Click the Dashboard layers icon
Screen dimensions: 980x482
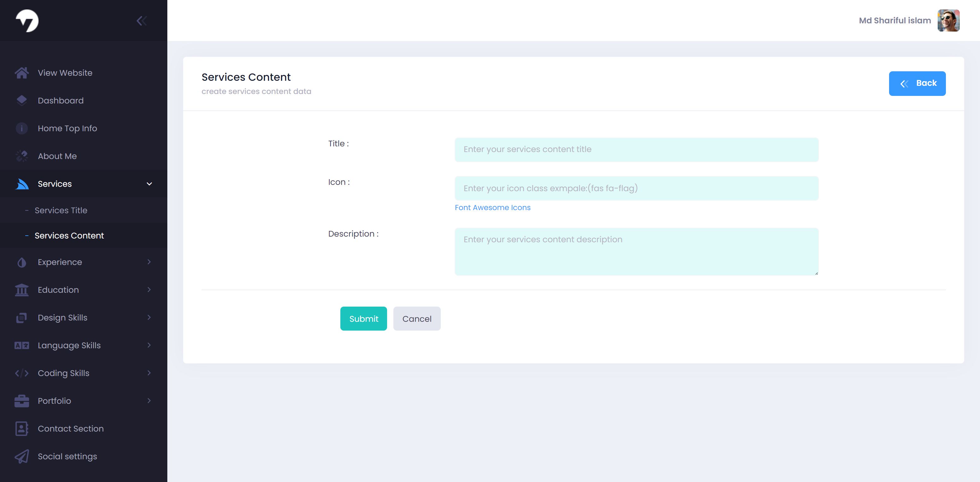tap(22, 100)
